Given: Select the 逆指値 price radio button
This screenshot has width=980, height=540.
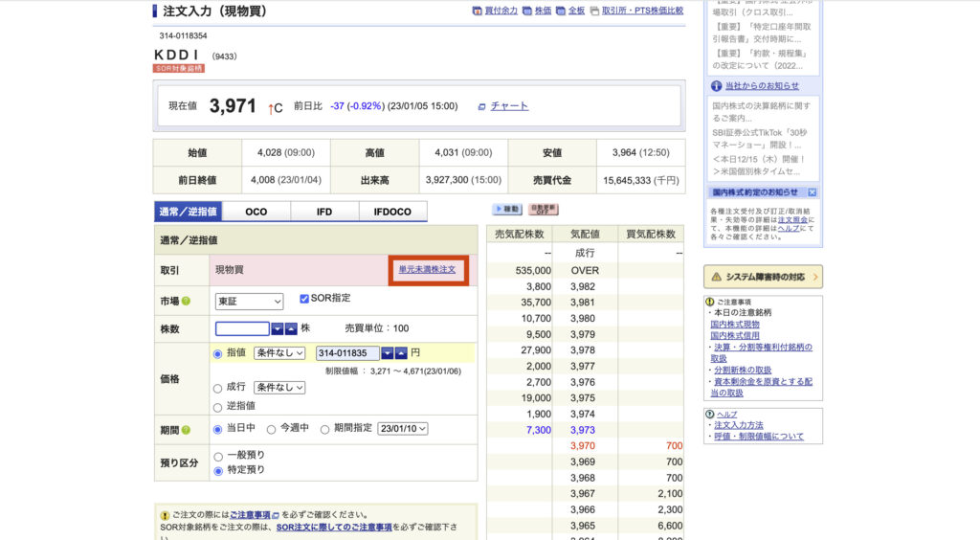Looking at the screenshot, I should [217, 408].
